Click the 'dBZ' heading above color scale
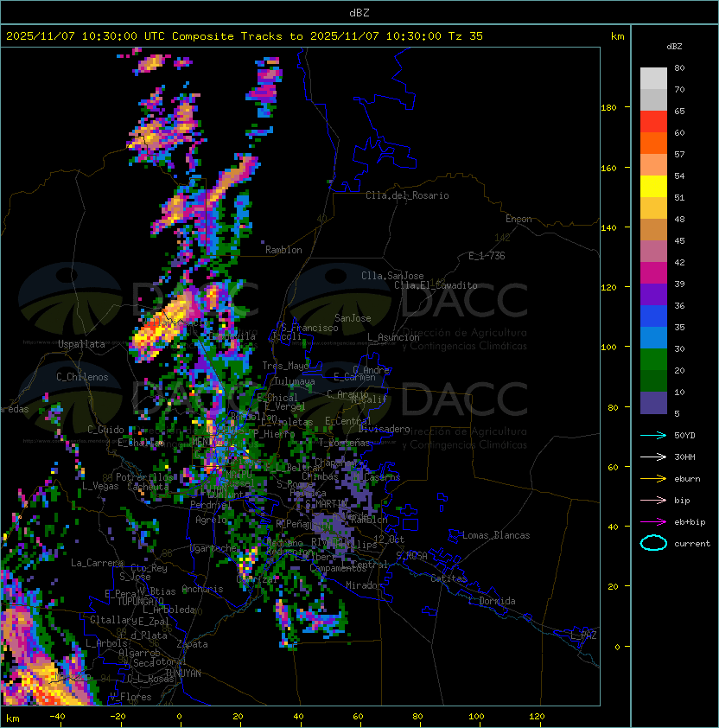Viewport: 719px width, 728px height. click(x=674, y=47)
